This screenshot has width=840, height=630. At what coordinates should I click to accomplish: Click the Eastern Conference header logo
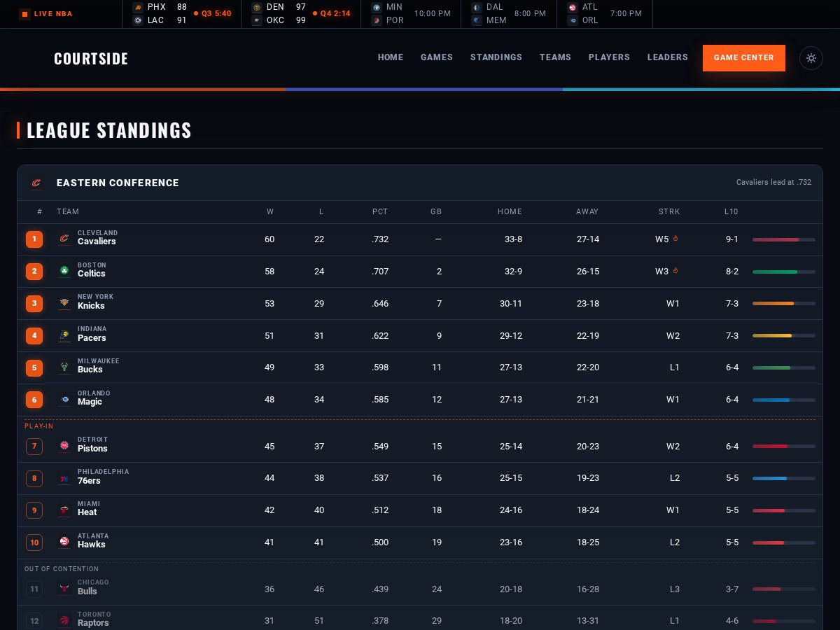click(36, 183)
